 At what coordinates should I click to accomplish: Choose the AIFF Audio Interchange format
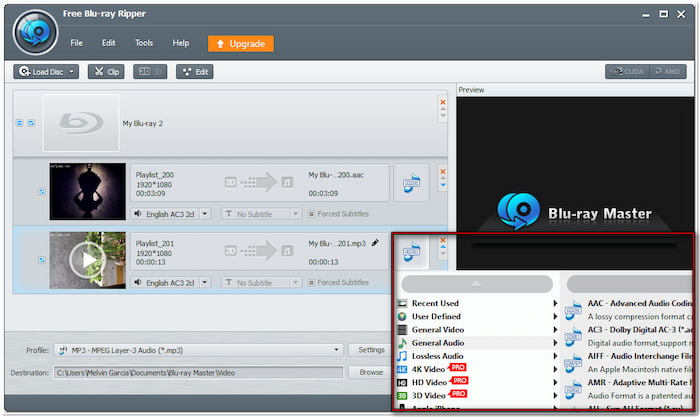628,363
